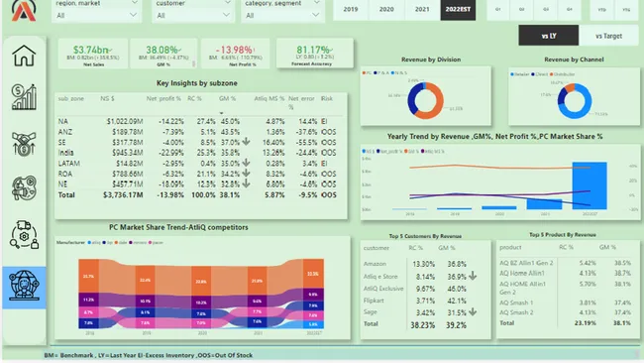The width and height of the screenshot is (644, 363).
Task: Open the Finance view dollar-chart icon
Action: click(x=24, y=97)
